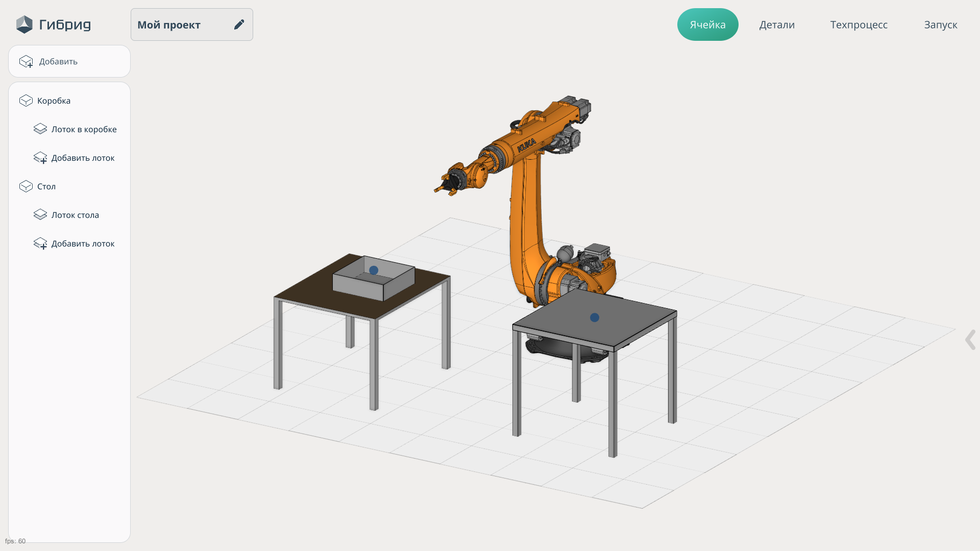980x551 pixels.
Task: Click the tray icon next to Лоток стола
Action: 40,215
